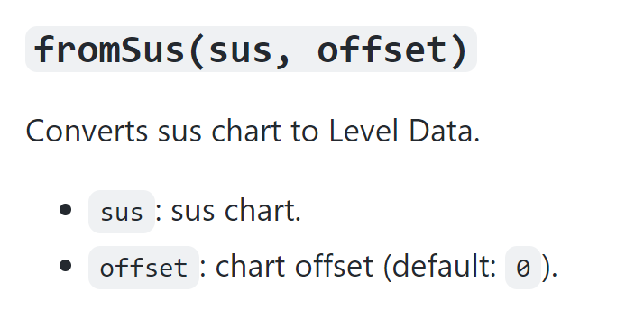The height and width of the screenshot is (328, 644).
Task: Click the bullet point before "offset" item
Action: pos(65,266)
